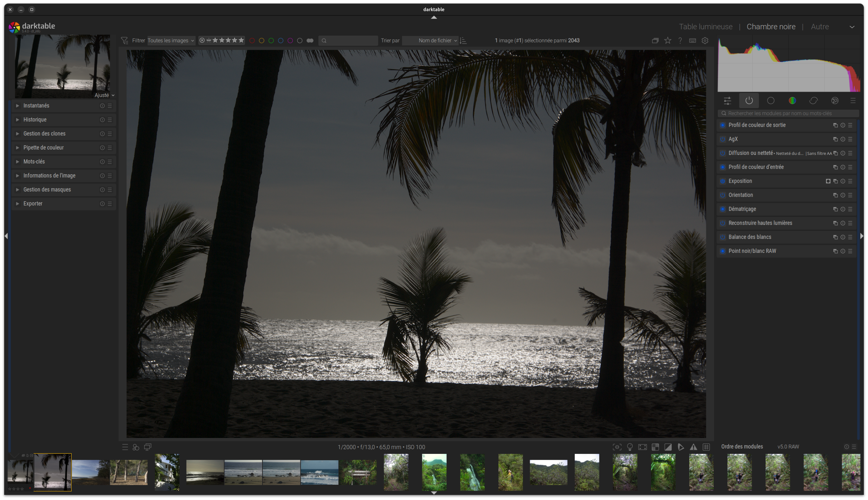Toggle ISO 12646 color assessment bulb
868x500 pixels.
(x=630, y=447)
